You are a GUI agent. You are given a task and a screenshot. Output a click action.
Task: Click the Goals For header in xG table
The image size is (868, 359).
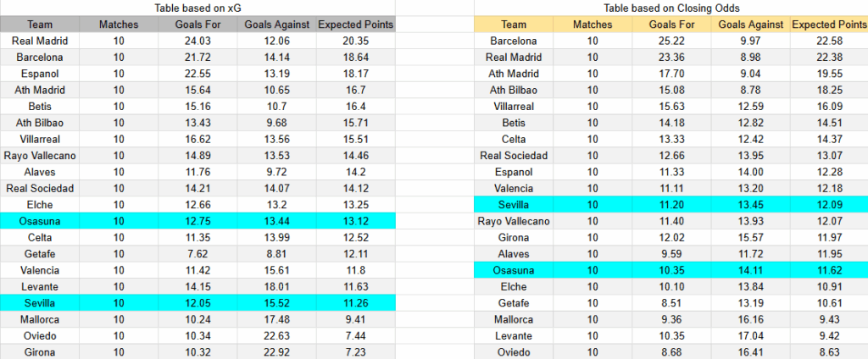coord(198,25)
